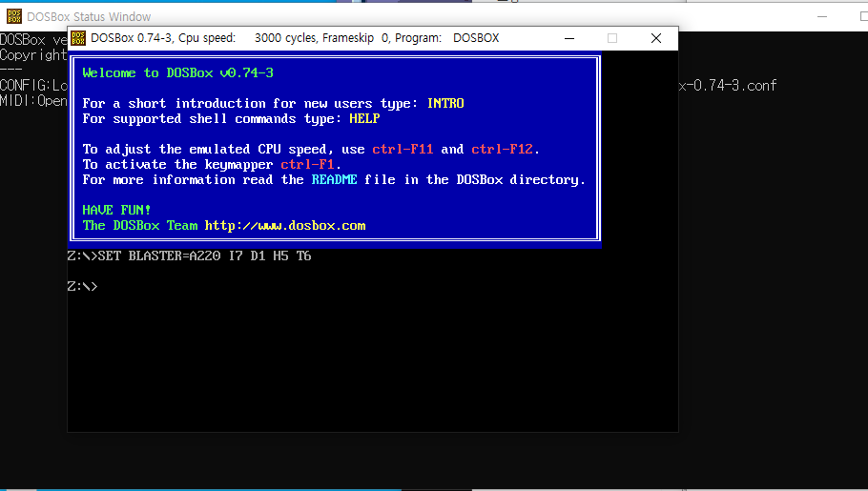Click the yellow HELP command text

tap(364, 118)
